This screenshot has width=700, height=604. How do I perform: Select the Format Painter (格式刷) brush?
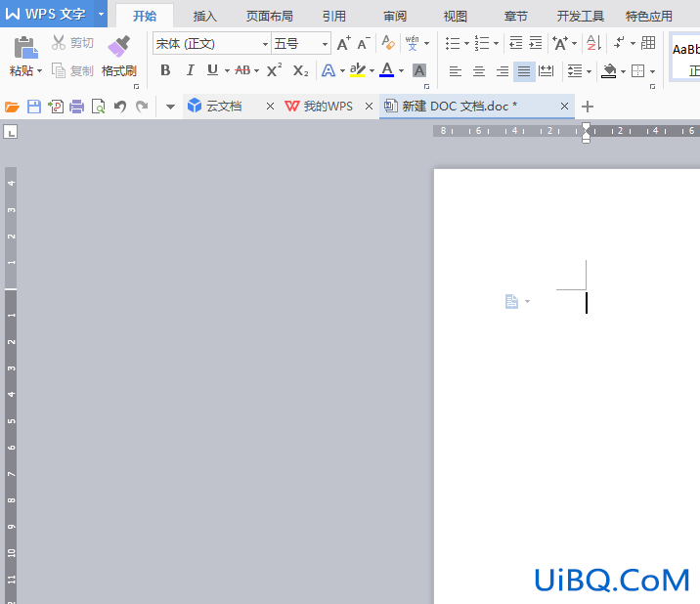tap(118, 47)
